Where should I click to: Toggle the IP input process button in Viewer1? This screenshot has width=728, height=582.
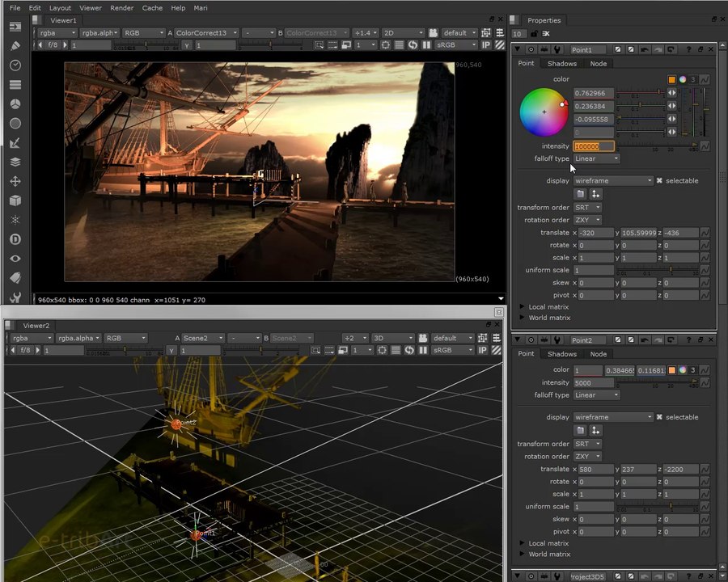(486, 45)
